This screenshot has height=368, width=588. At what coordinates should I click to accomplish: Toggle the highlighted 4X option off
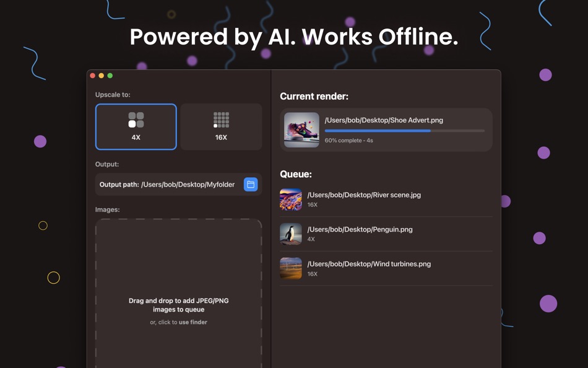coord(136,127)
